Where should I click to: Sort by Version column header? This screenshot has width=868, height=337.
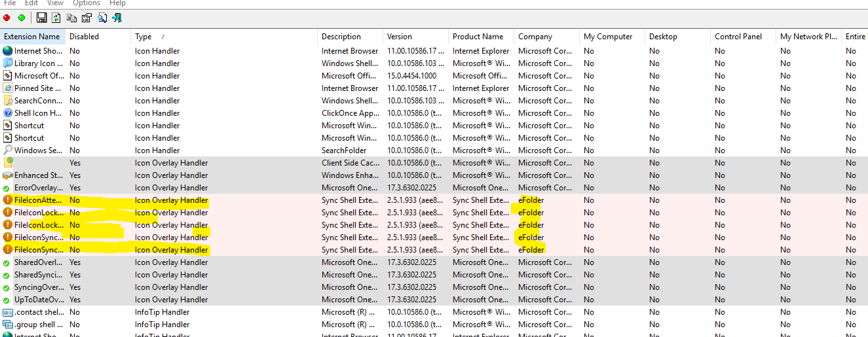(x=416, y=37)
